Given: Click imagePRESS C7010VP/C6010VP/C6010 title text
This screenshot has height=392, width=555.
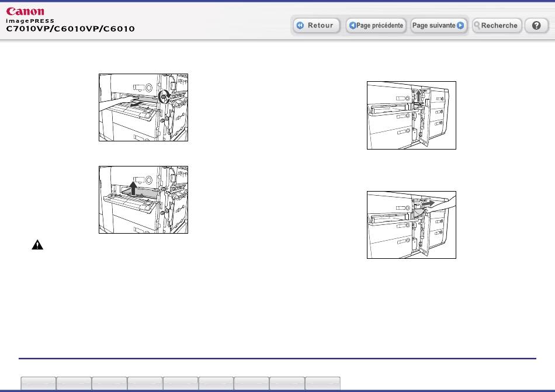Looking at the screenshot, I should pyautogui.click(x=70, y=26).
